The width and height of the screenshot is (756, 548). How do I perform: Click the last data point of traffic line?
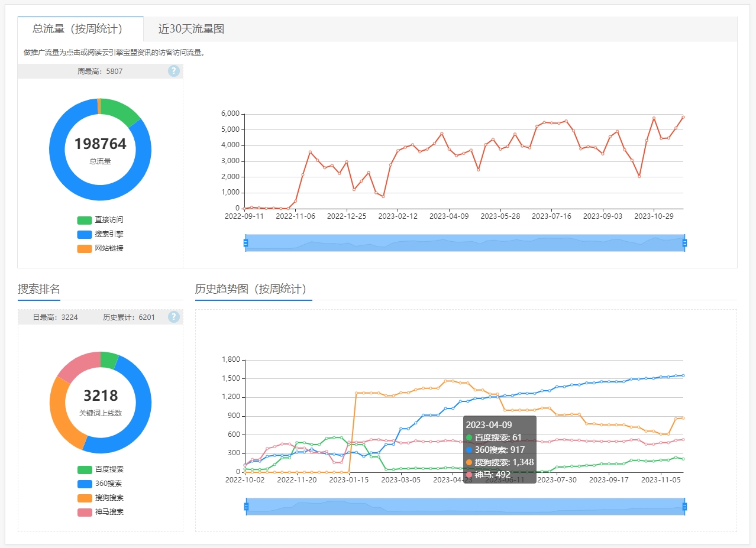pyautogui.click(x=683, y=117)
